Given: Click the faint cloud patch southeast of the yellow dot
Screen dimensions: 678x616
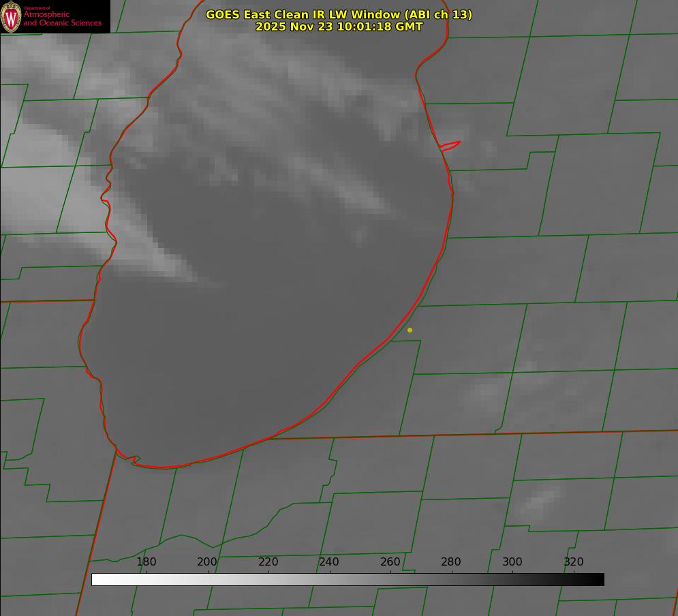Looking at the screenshot, I should pos(486,392).
